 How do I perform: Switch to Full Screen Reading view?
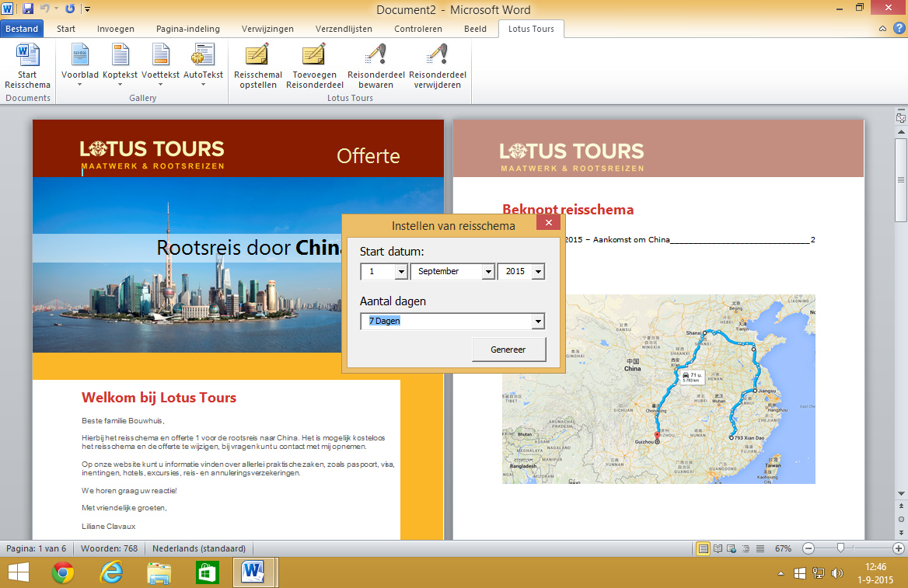click(x=718, y=548)
